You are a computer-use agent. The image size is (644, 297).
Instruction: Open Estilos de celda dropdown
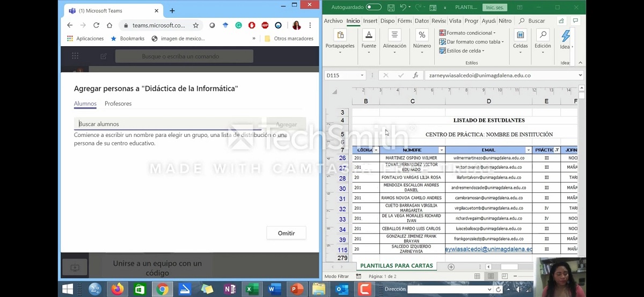tap(462, 51)
